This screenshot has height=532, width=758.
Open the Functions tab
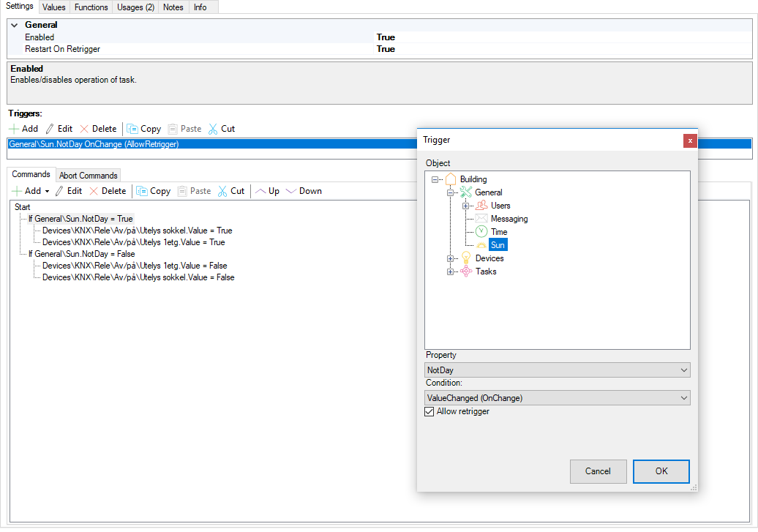point(91,7)
